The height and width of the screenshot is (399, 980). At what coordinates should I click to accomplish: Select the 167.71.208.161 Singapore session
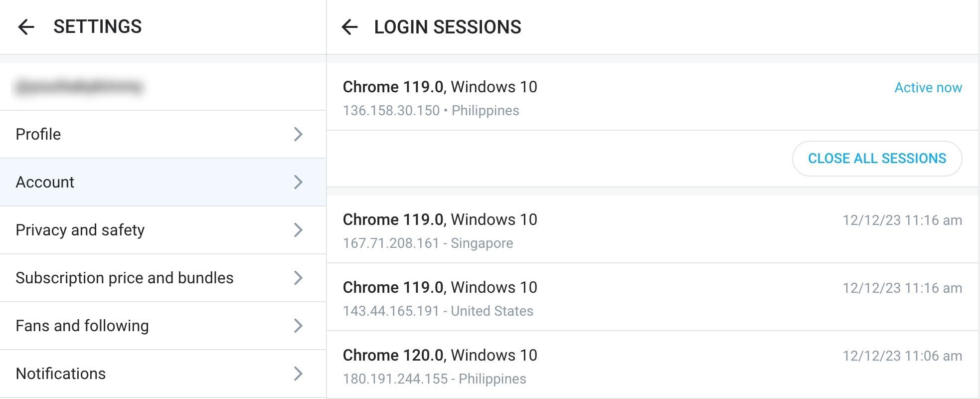click(653, 230)
